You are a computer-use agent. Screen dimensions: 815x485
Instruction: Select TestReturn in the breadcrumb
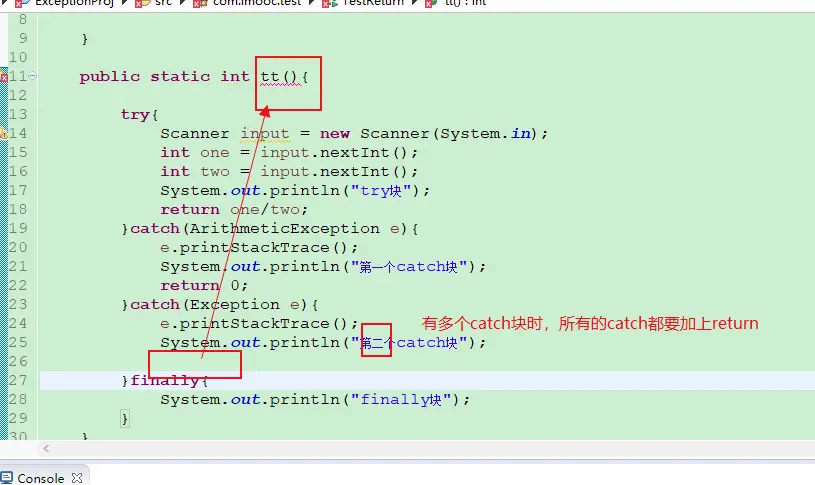(x=373, y=3)
